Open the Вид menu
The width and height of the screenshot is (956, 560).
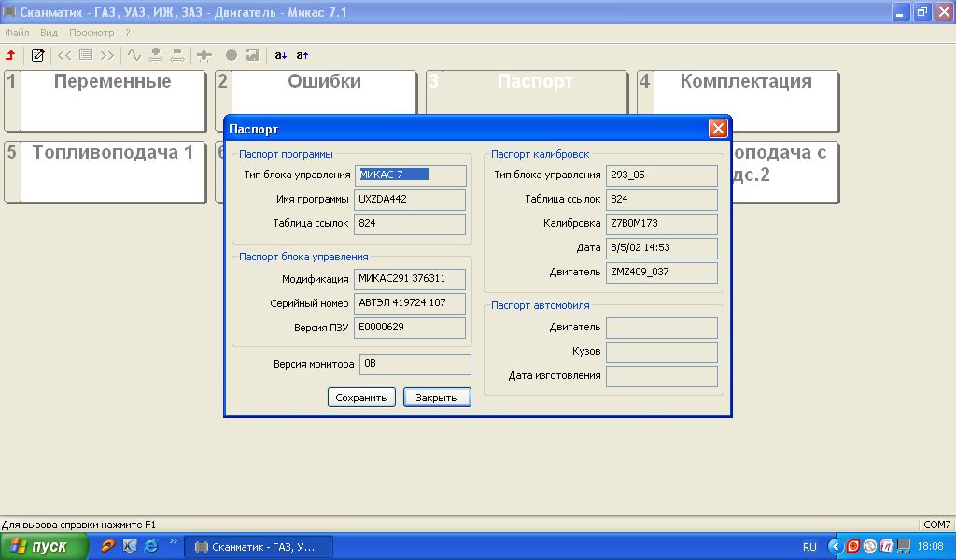point(49,33)
